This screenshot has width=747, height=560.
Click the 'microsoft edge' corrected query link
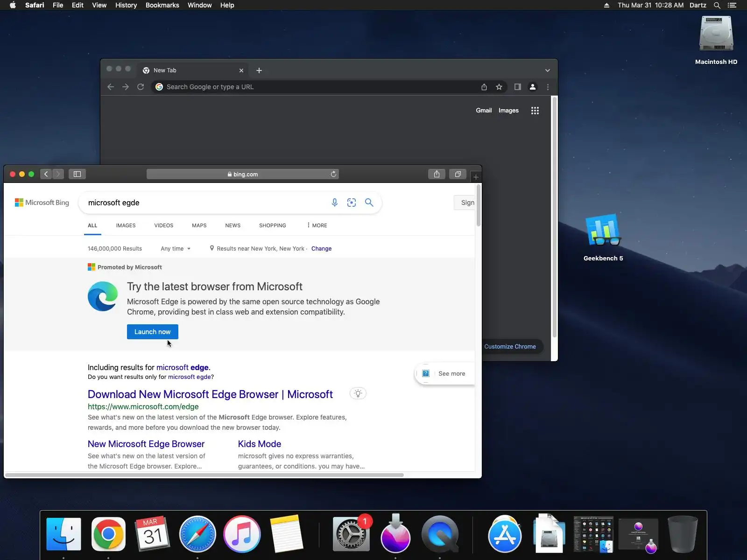[183, 367]
